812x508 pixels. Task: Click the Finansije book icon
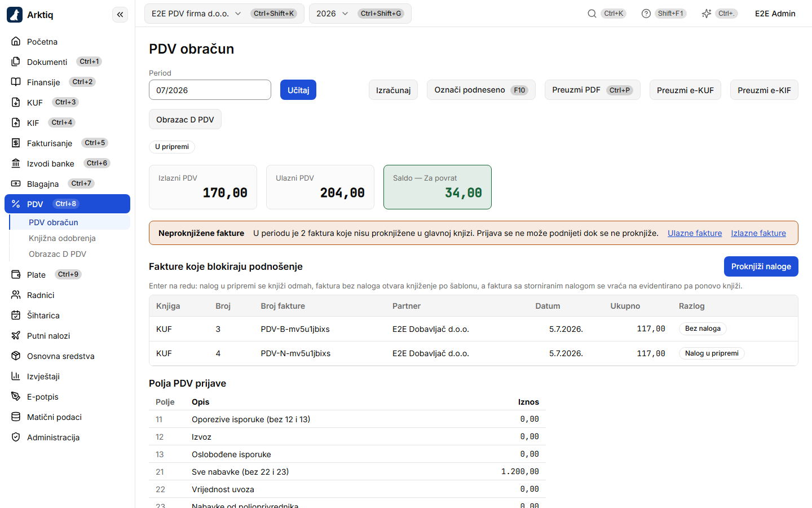click(16, 82)
